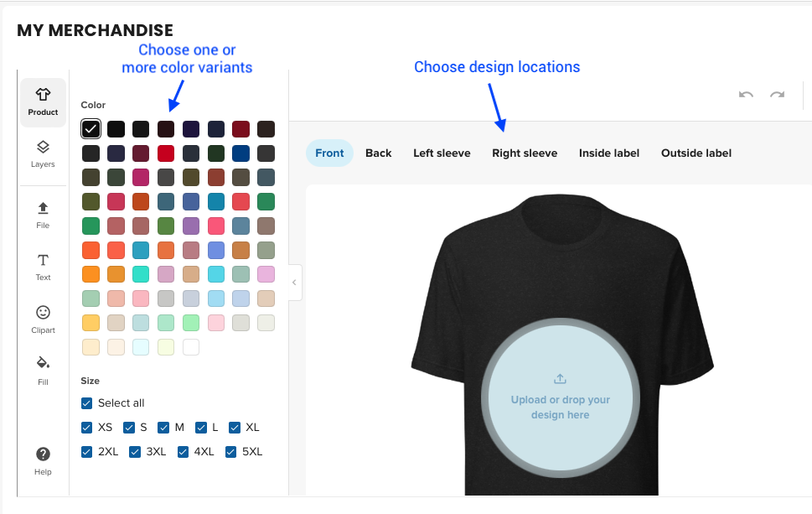
Task: Click the undo arrow icon
Action: click(746, 95)
